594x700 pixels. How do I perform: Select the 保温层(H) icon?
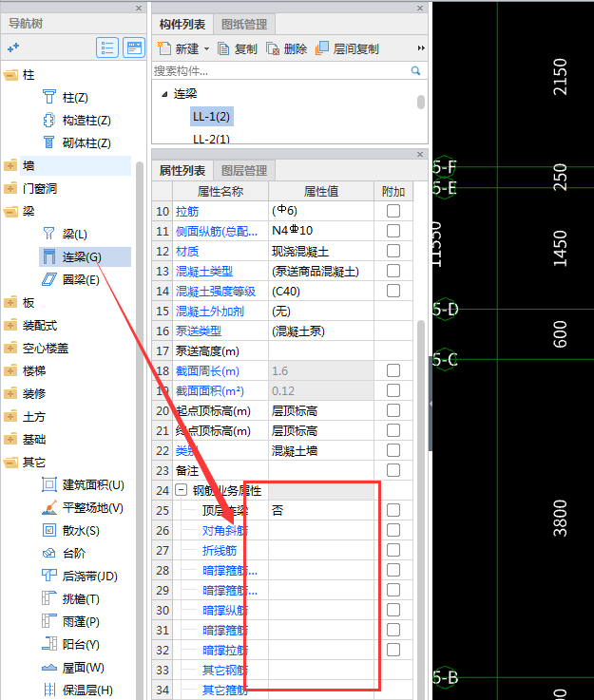tap(49, 690)
